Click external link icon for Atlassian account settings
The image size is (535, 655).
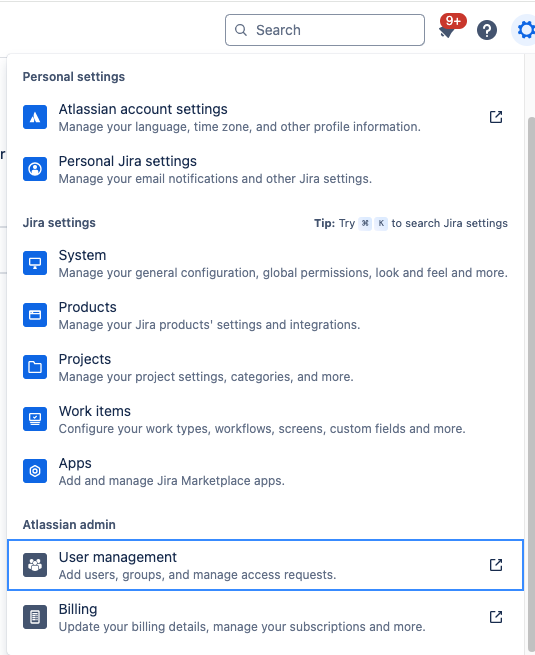click(x=496, y=117)
